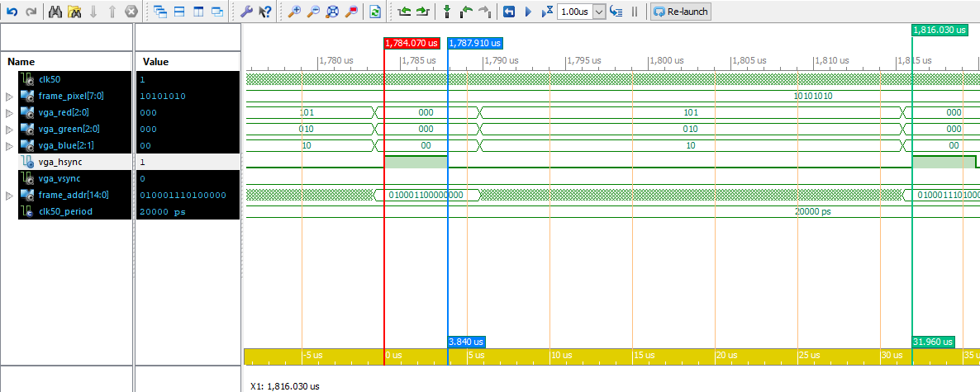Step the simulation one line
The height and width of the screenshot is (392, 980).
(616, 12)
